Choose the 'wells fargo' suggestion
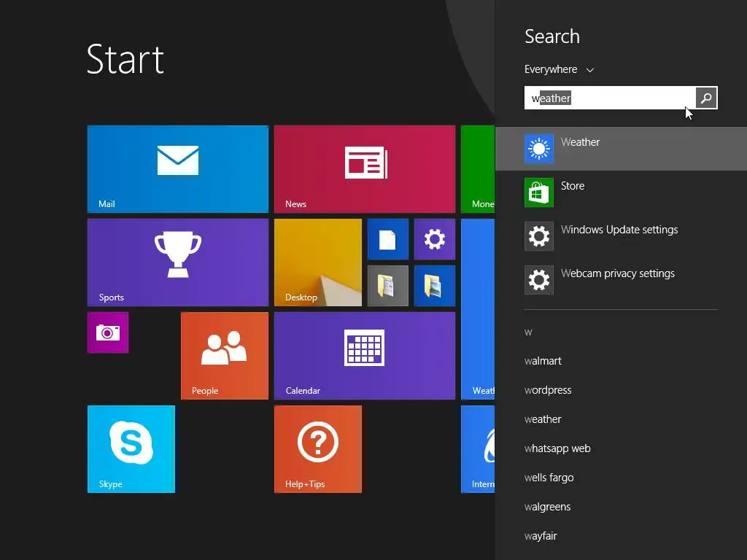747x560 pixels. (x=549, y=478)
